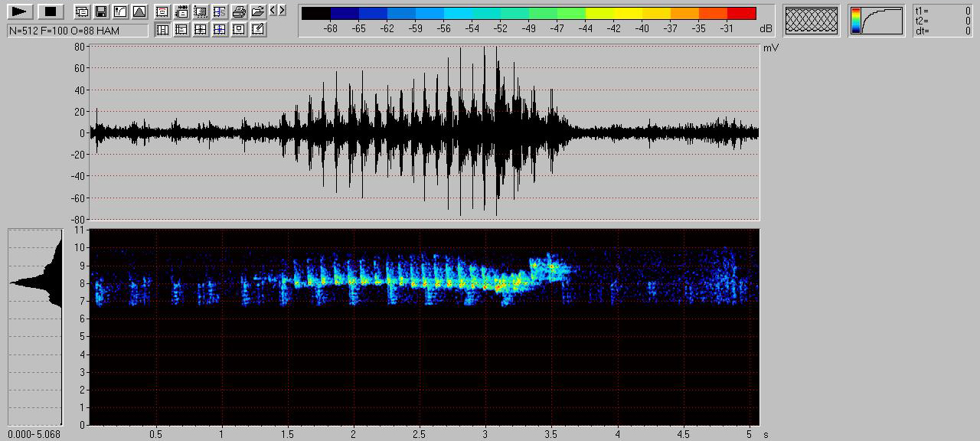The height and width of the screenshot is (441, 980).
Task: Click the power spectrum panel left of the spectrogram
Action: click(x=35, y=327)
